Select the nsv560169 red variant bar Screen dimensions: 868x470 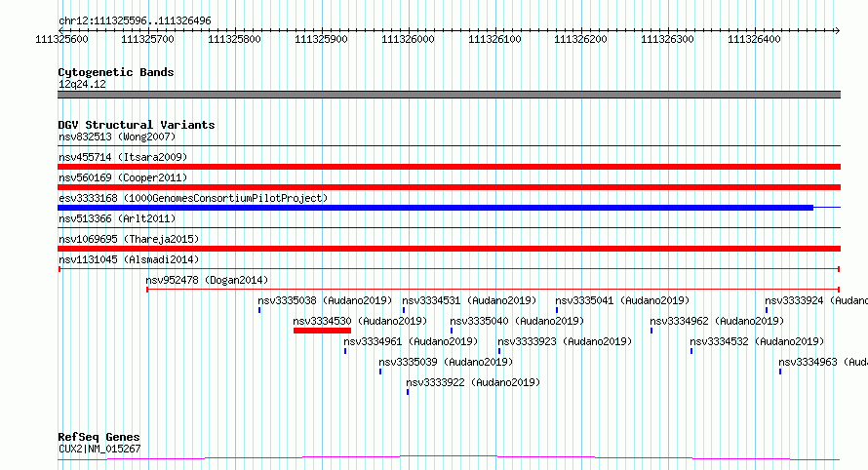click(x=449, y=187)
